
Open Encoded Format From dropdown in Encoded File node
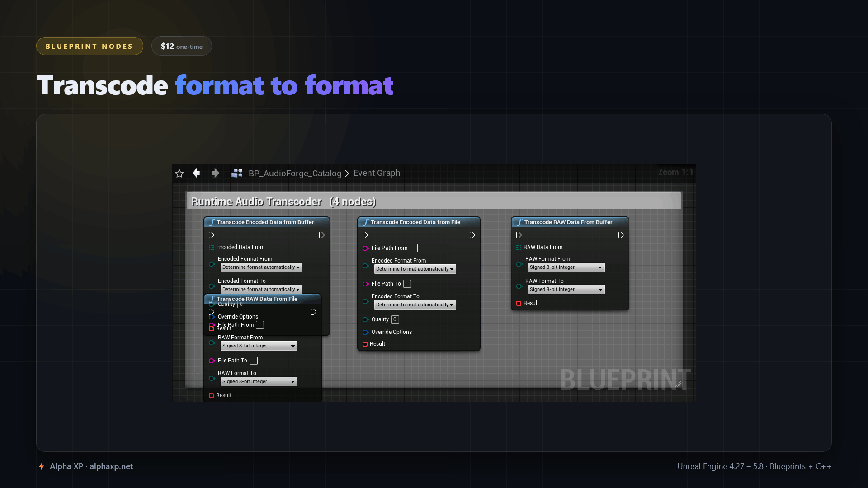415,269
